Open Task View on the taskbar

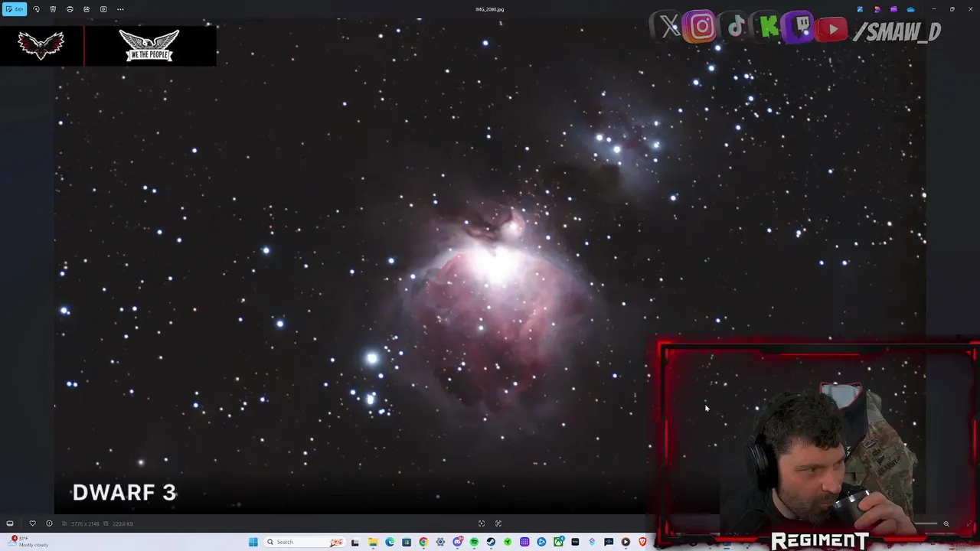pyautogui.click(x=355, y=542)
